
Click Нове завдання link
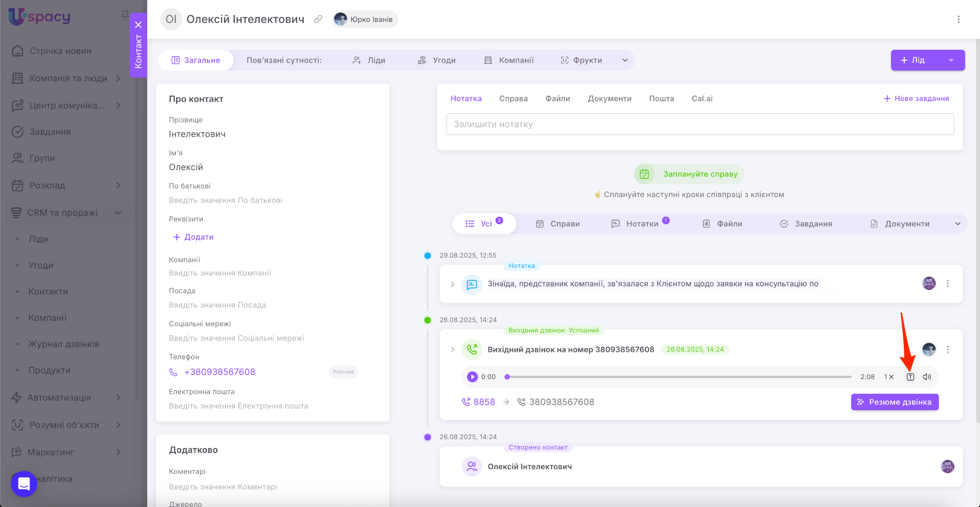(x=916, y=99)
